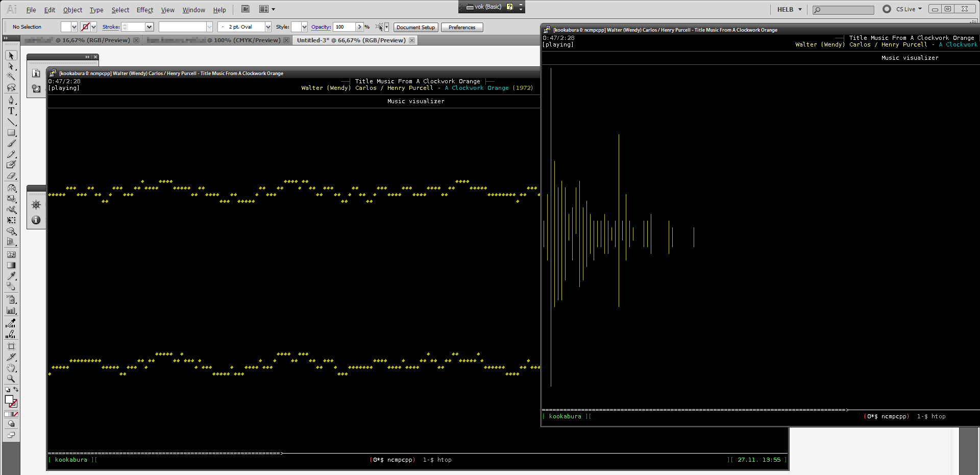The height and width of the screenshot is (475, 980).
Task: Expand the Opacity slider arrow
Action: point(359,27)
